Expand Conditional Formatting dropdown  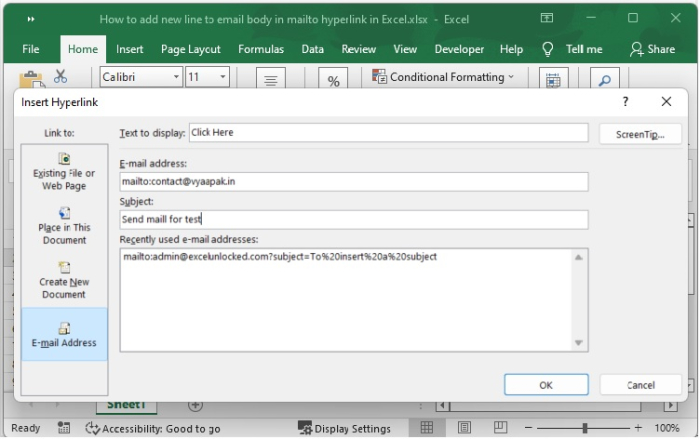click(x=511, y=77)
